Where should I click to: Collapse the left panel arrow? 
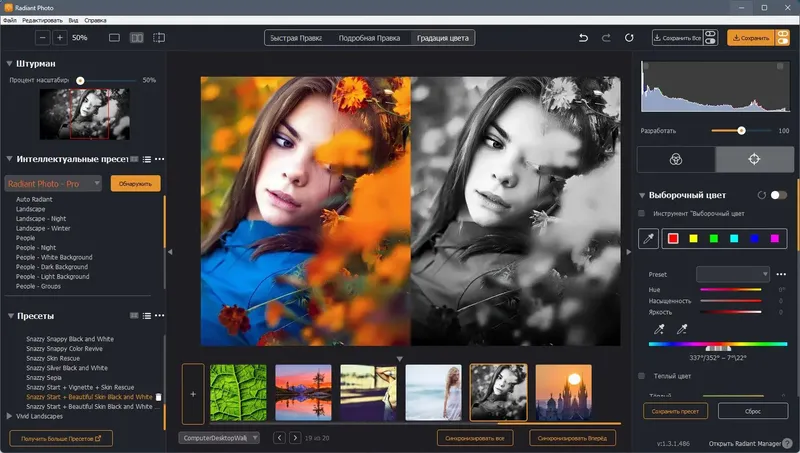coord(170,252)
